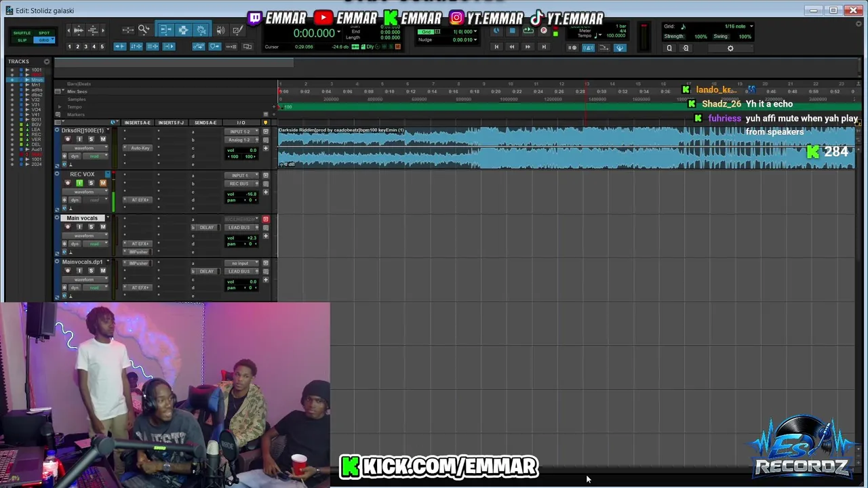868x488 pixels.
Task: Click zoom out left arrow button
Action: (x=68, y=30)
